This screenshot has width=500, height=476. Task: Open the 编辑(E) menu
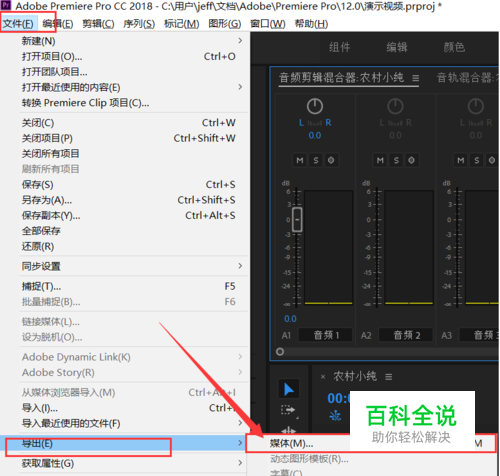(58, 24)
